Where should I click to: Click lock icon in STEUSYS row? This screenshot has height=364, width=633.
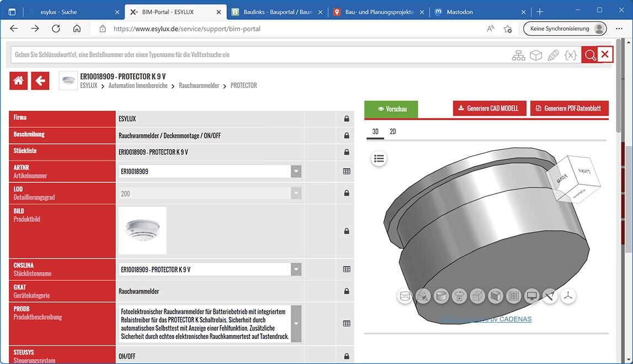[x=346, y=356]
